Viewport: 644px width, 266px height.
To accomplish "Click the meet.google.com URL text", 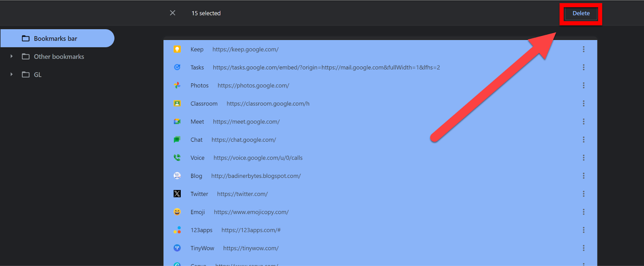I will (x=246, y=122).
